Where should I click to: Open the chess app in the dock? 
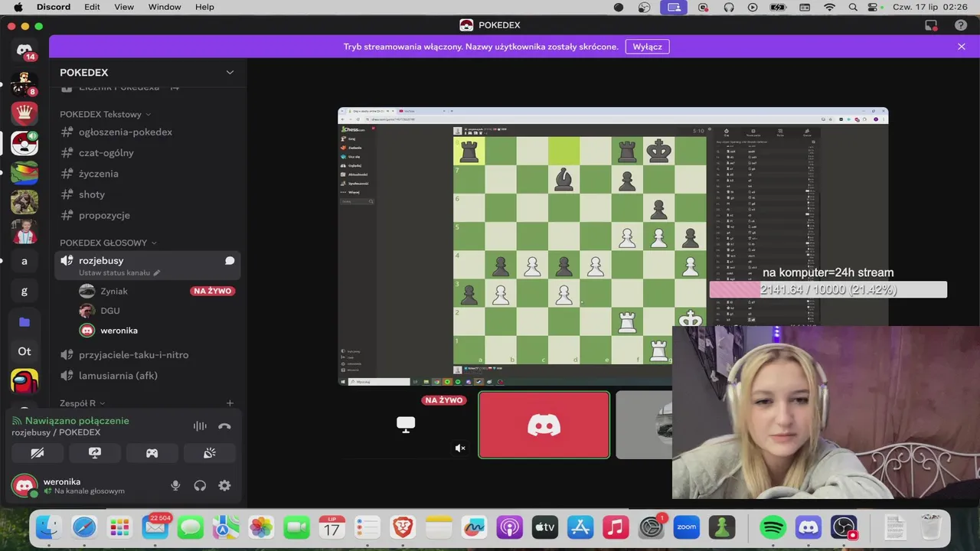[x=722, y=527]
